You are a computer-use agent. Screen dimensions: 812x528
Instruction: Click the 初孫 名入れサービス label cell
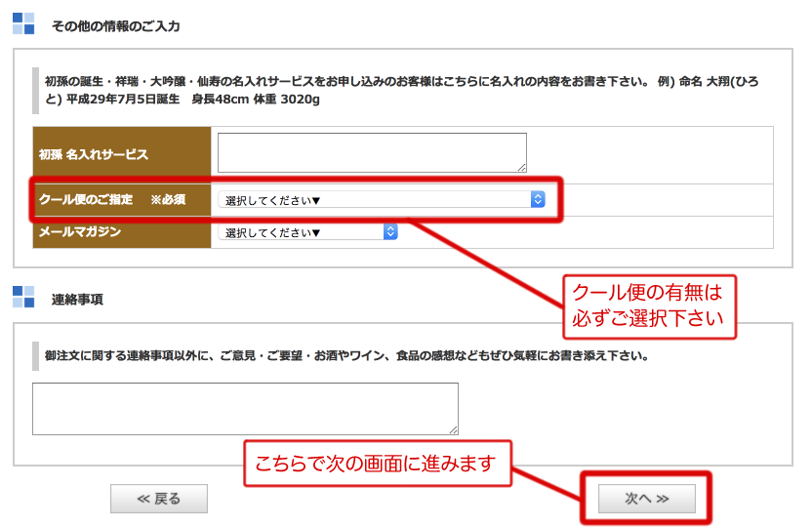coord(122,154)
